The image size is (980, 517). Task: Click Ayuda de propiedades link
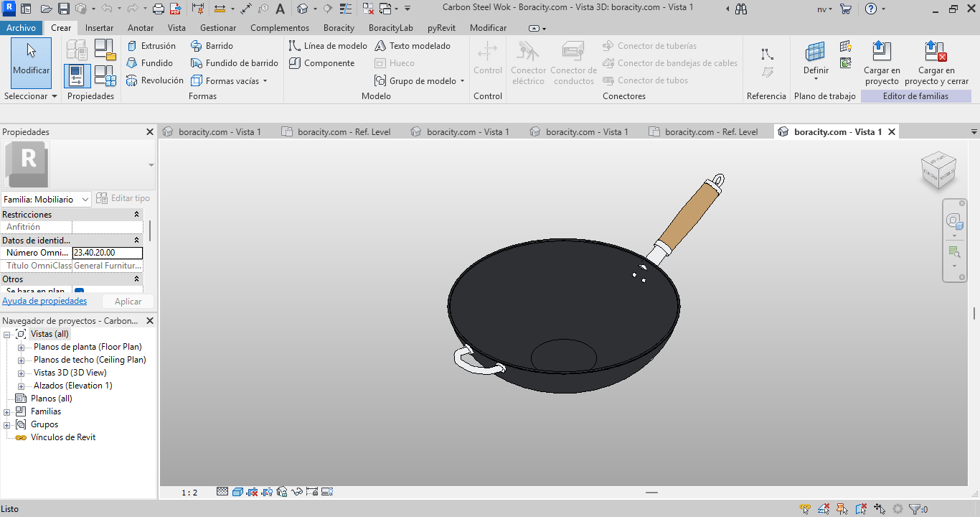(44, 301)
